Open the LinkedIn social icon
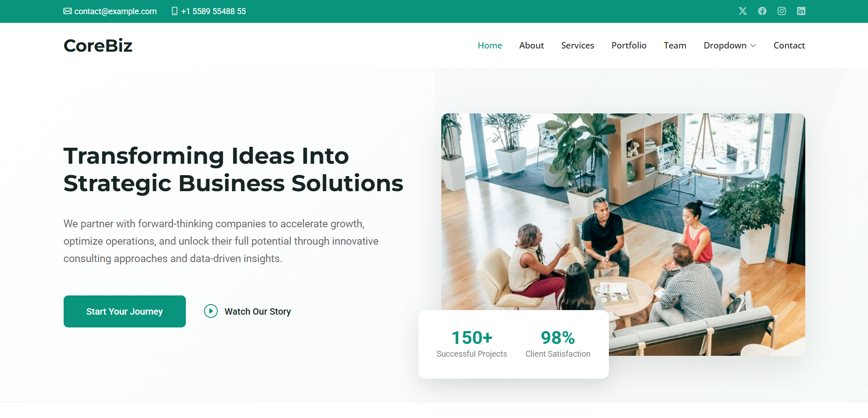Viewport: 868px width, 418px height. 801,11
